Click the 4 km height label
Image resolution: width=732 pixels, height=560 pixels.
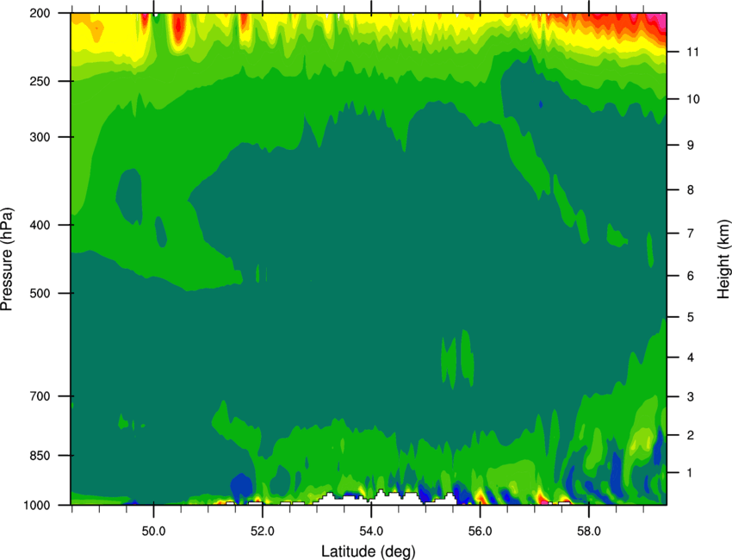pyautogui.click(x=691, y=358)
